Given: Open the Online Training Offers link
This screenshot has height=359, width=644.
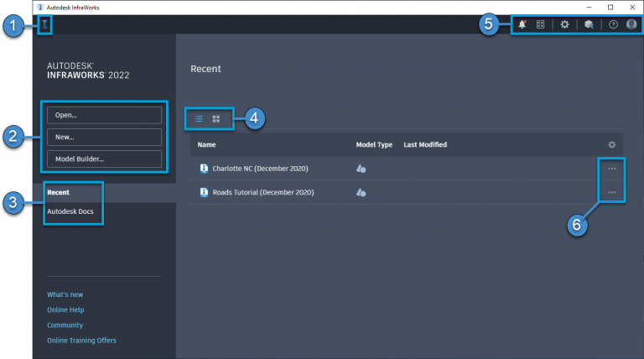Looking at the screenshot, I should (x=81, y=341).
